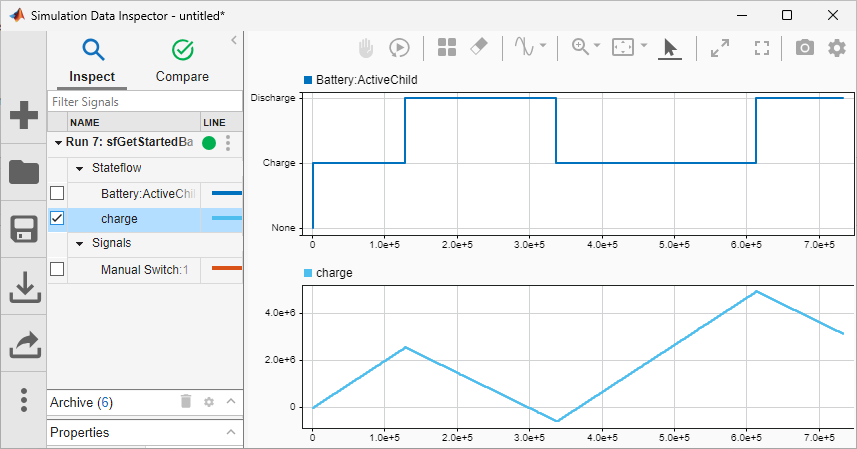Switch to the Compare tab
Screen dimensions: 857x449
click(x=182, y=60)
